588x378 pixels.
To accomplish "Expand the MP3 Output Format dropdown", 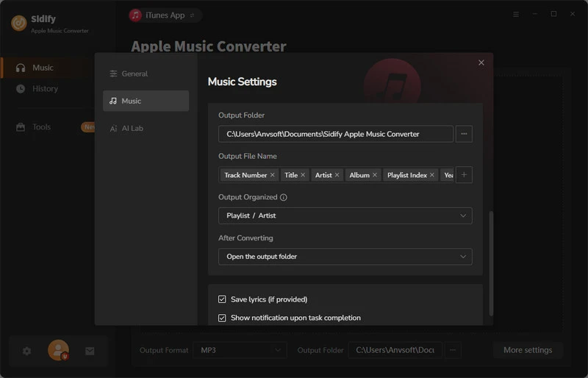I will (240, 350).
